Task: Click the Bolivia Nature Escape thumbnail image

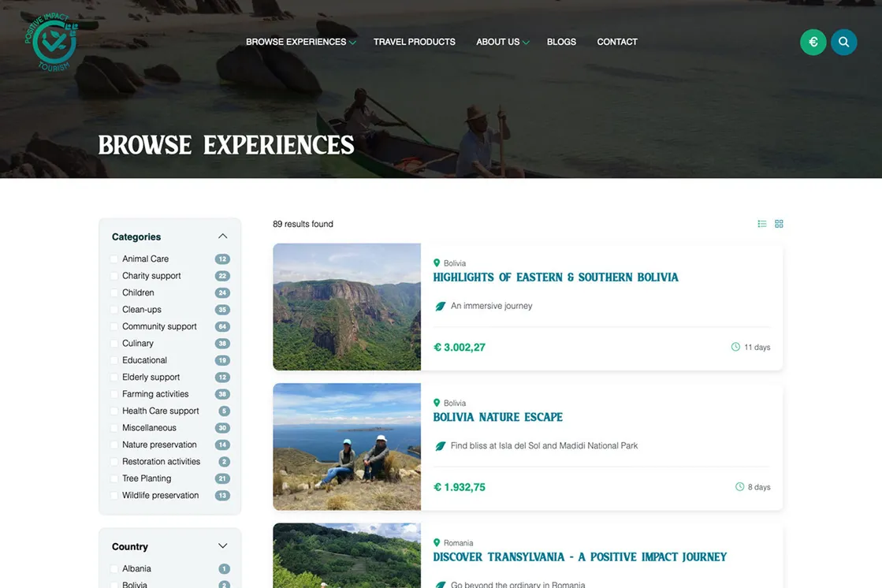Action: [347, 446]
